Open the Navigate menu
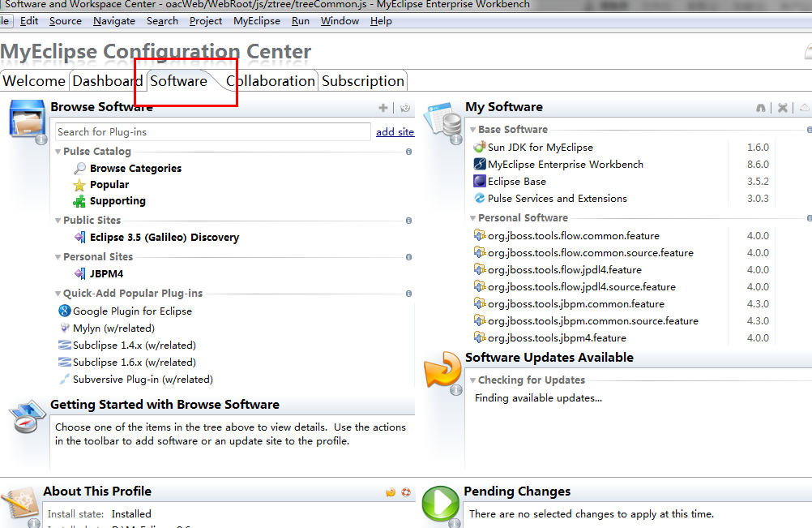Image resolution: width=812 pixels, height=528 pixels. pos(114,21)
